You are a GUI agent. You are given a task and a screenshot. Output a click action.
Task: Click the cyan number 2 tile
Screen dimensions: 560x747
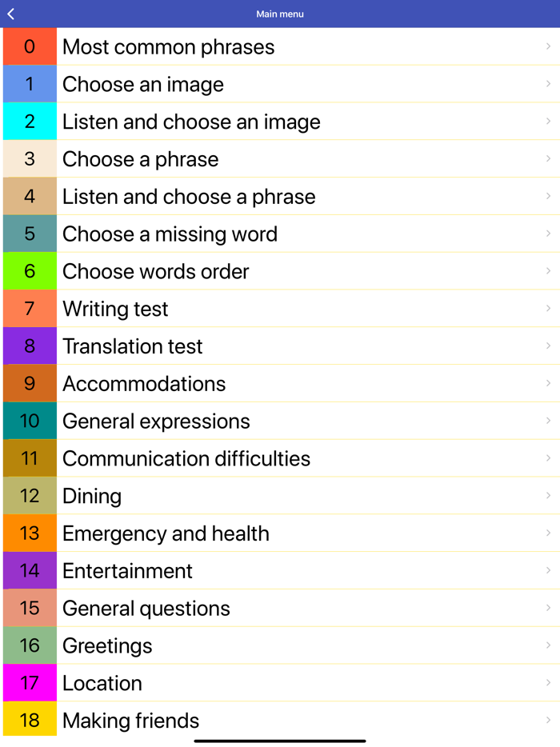[30, 122]
